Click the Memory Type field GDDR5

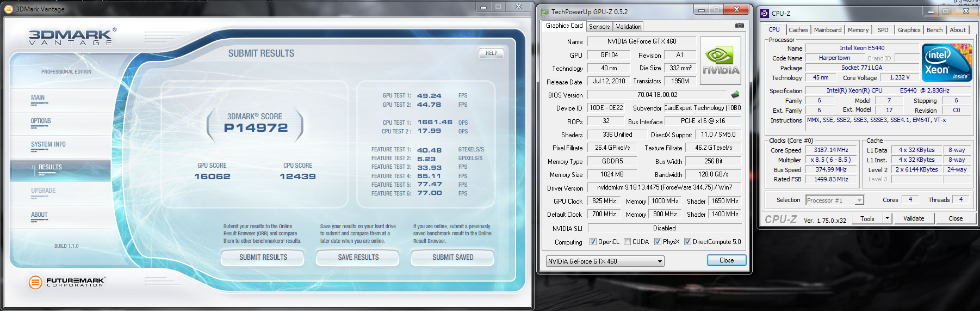(612, 161)
